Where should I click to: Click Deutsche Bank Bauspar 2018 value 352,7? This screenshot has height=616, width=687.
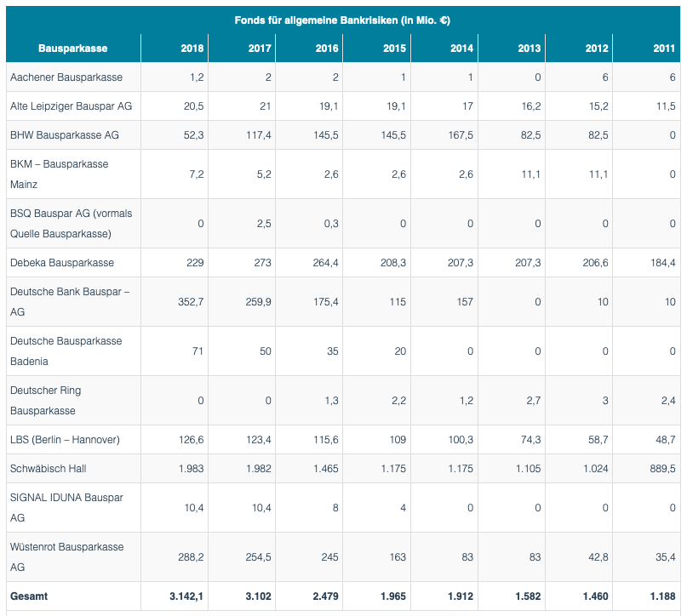(191, 302)
